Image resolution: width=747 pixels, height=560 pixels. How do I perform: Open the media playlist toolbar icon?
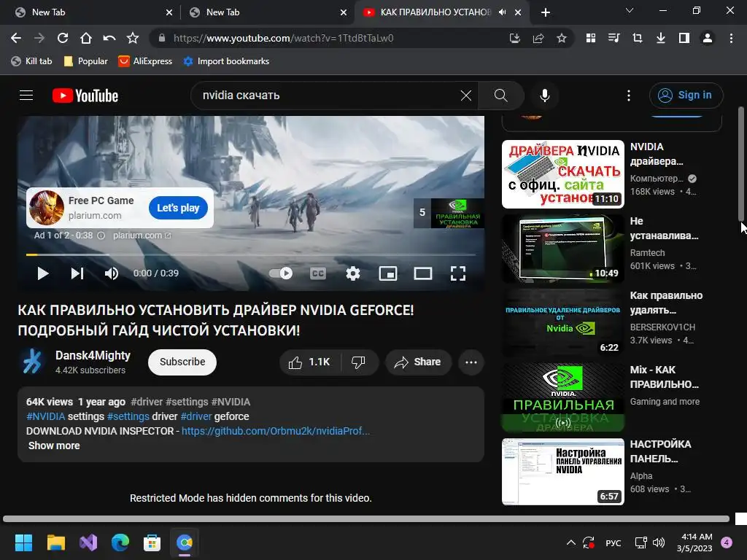[614, 38]
